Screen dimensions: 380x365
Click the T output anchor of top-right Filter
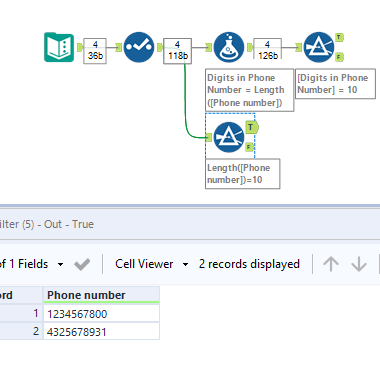click(339, 37)
